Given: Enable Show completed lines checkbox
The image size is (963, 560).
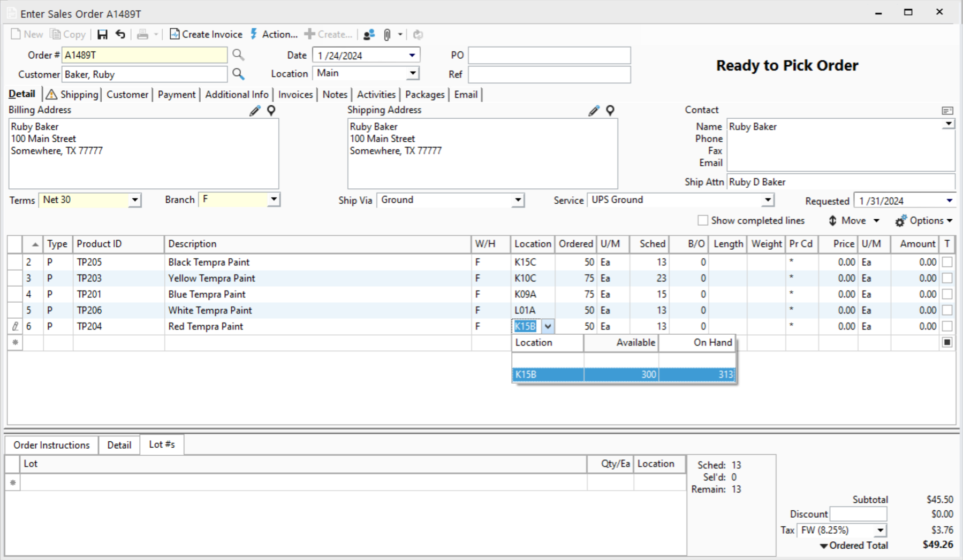Looking at the screenshot, I should click(x=703, y=220).
